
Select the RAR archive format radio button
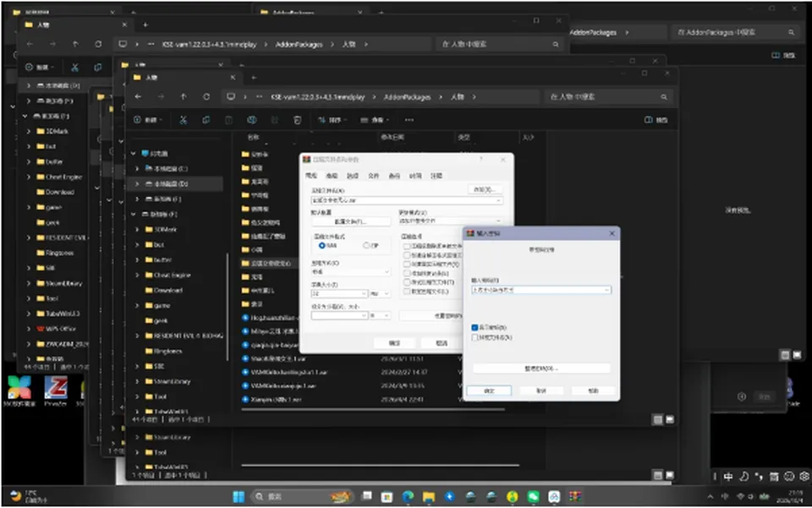point(322,245)
